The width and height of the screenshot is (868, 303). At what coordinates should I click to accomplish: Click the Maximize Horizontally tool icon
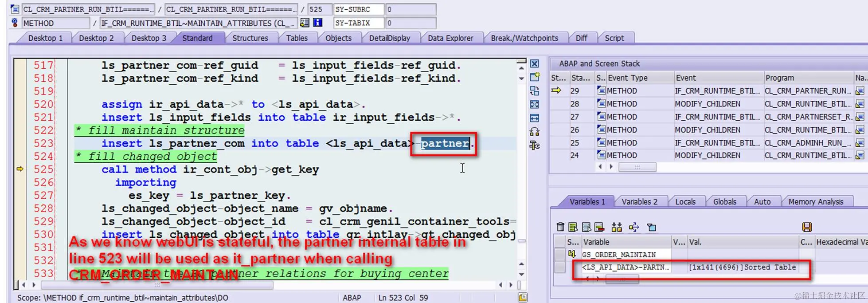[x=535, y=118]
